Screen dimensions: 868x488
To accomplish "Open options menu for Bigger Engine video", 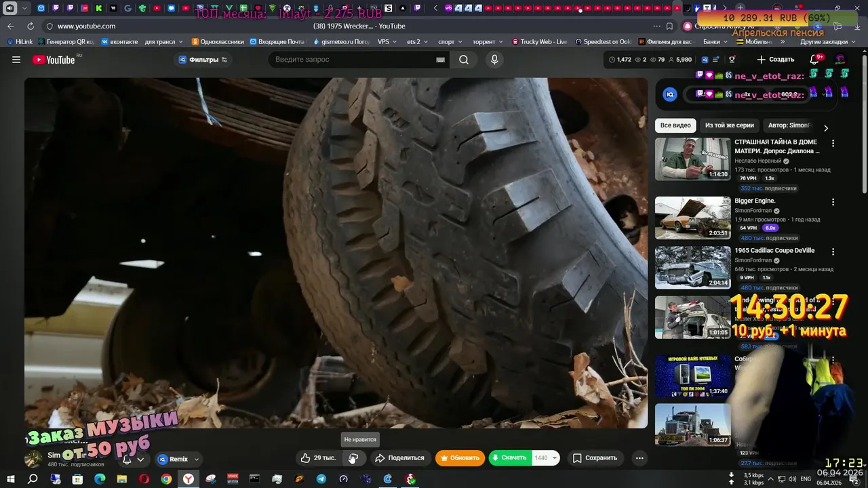I will pyautogui.click(x=833, y=202).
